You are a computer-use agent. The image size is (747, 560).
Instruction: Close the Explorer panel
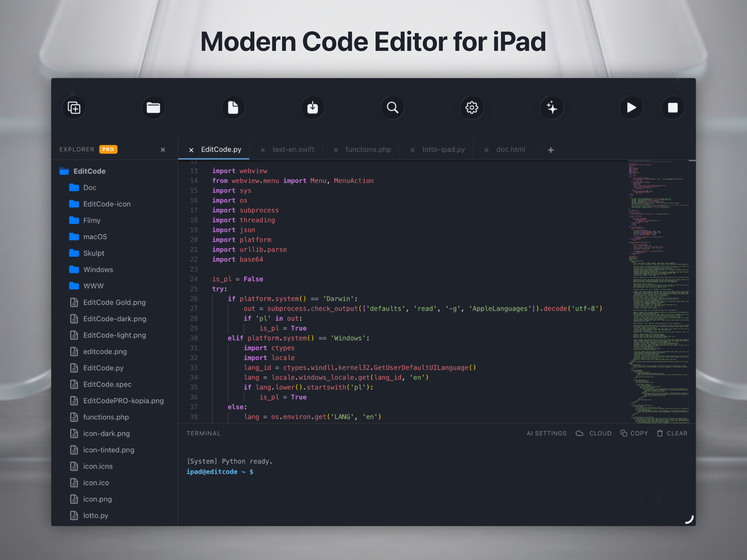pos(163,150)
